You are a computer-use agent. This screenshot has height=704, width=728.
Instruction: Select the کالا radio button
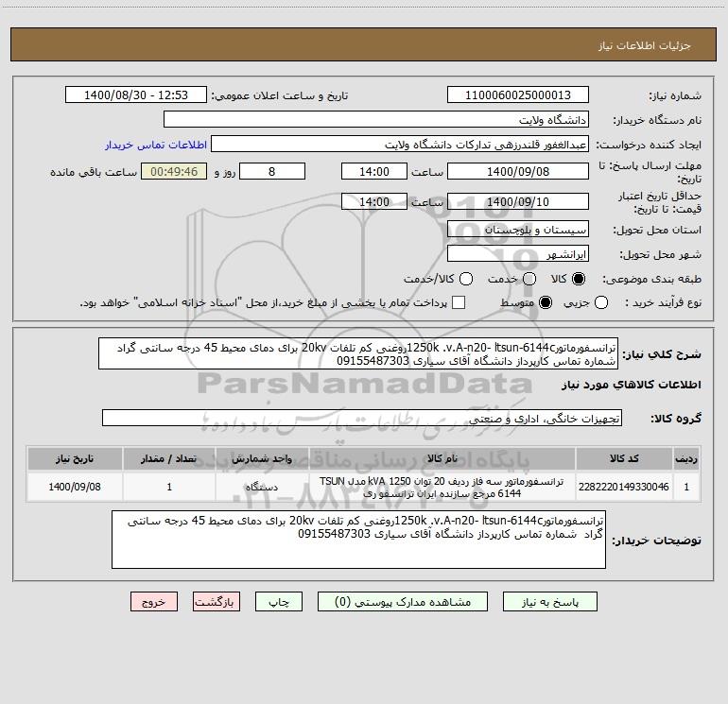click(579, 279)
